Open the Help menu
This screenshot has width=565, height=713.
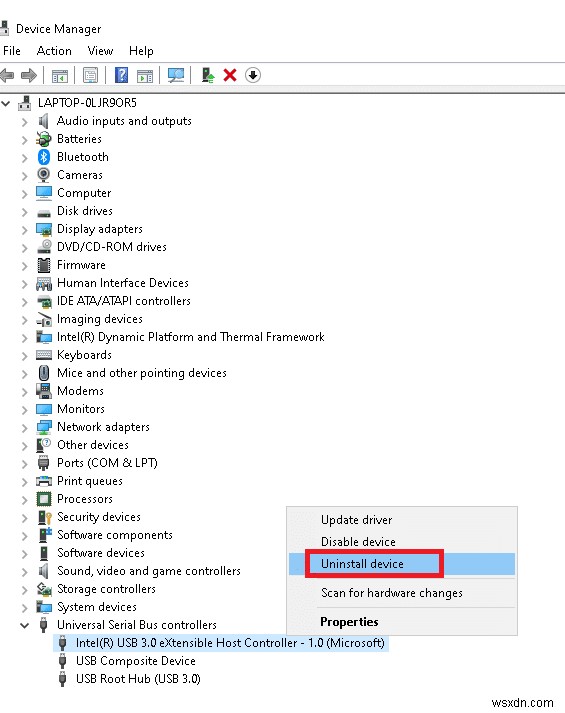141,51
